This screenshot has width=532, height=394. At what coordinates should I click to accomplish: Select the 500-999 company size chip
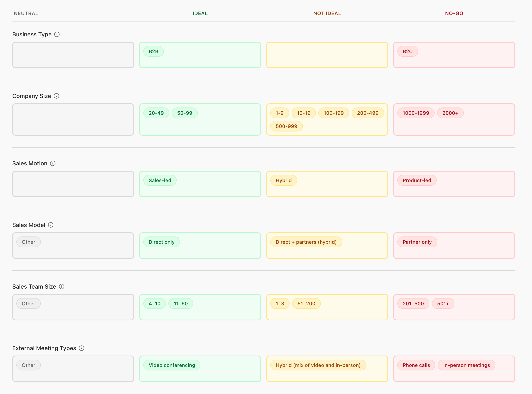point(286,126)
